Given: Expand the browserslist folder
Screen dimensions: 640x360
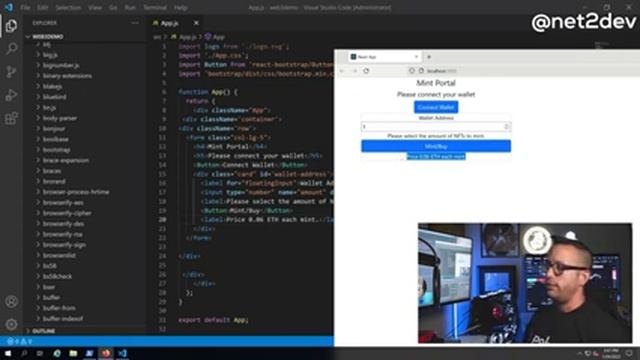Looking at the screenshot, I should 59,256.
